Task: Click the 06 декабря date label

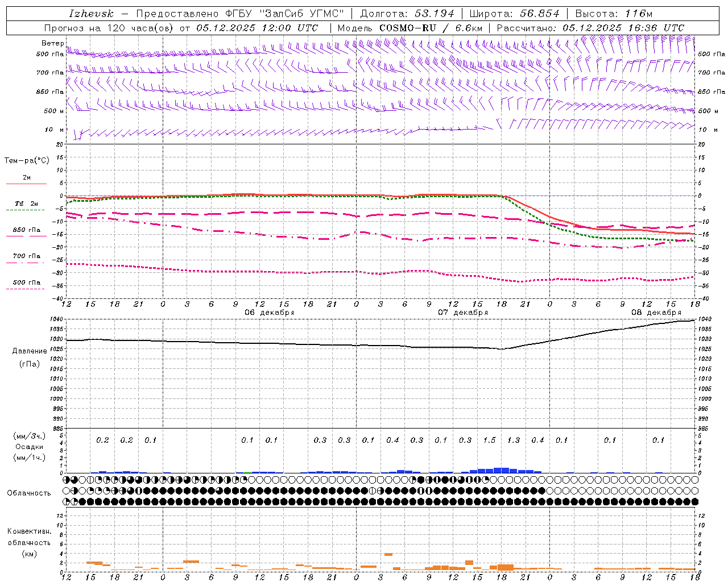Action: click(x=269, y=313)
